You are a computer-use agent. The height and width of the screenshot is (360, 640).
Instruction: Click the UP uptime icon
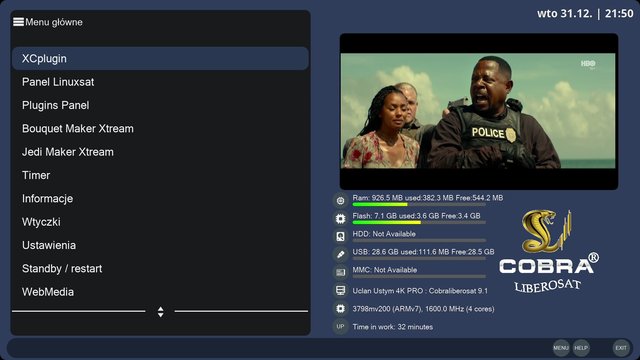pyautogui.click(x=340, y=327)
